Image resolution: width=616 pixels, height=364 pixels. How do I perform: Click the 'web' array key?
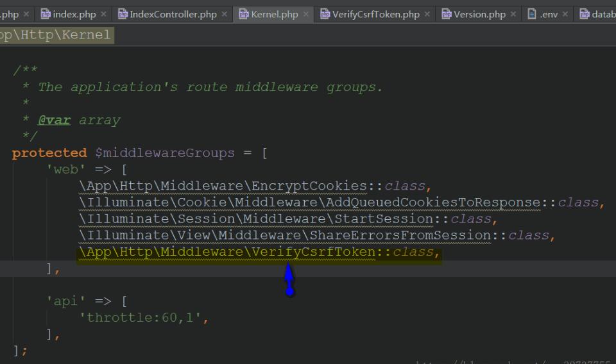click(65, 169)
